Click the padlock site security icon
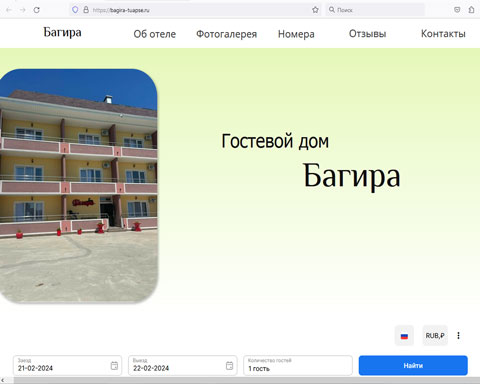480x384 pixels. (86, 10)
